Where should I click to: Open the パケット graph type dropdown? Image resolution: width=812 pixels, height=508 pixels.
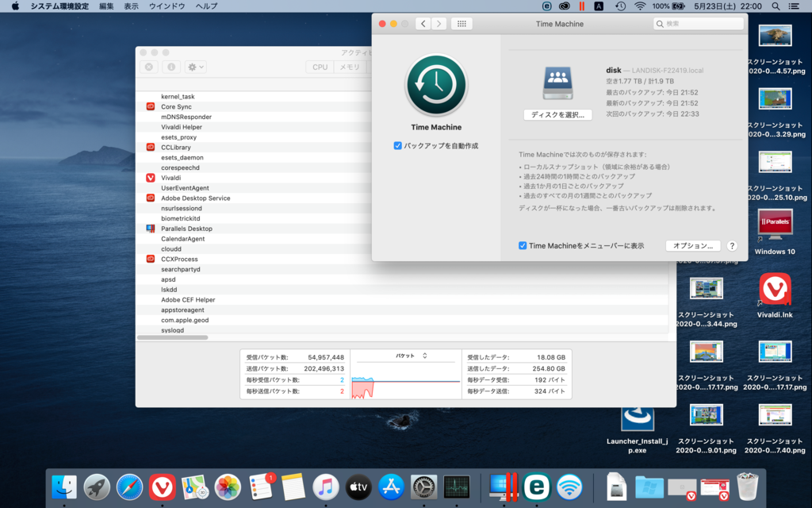[x=412, y=356]
